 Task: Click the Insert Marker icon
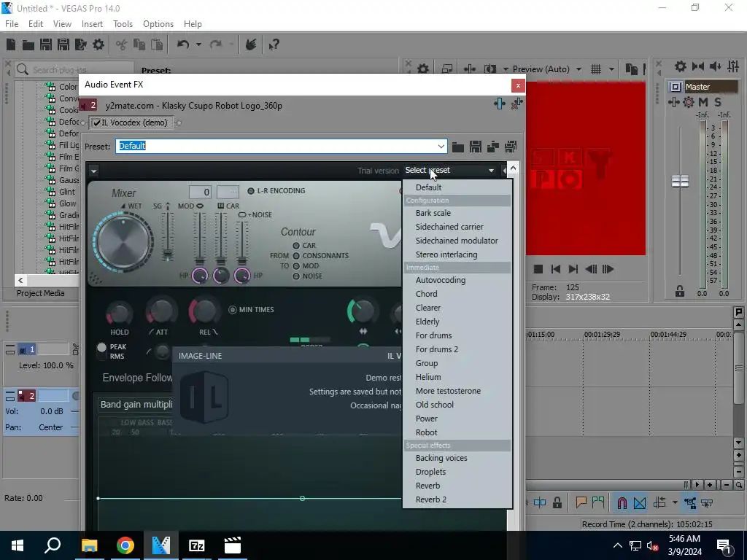[581, 502]
